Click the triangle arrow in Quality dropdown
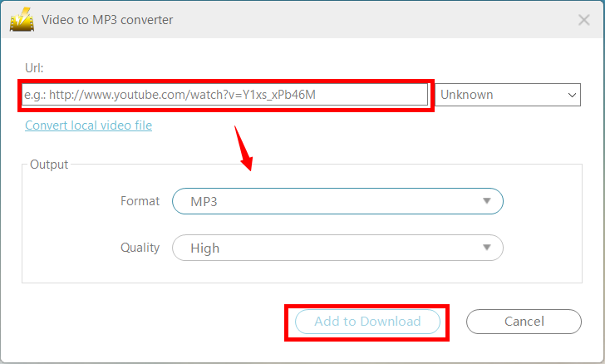 [486, 248]
